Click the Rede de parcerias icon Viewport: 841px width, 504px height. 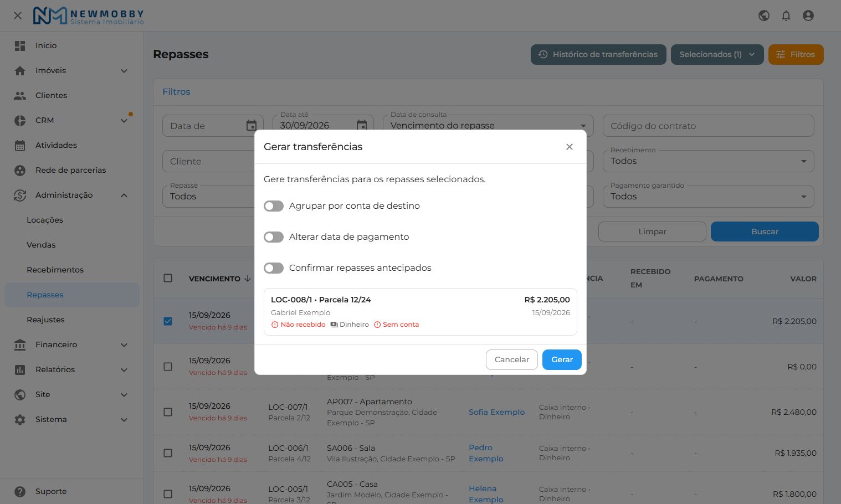[20, 170]
